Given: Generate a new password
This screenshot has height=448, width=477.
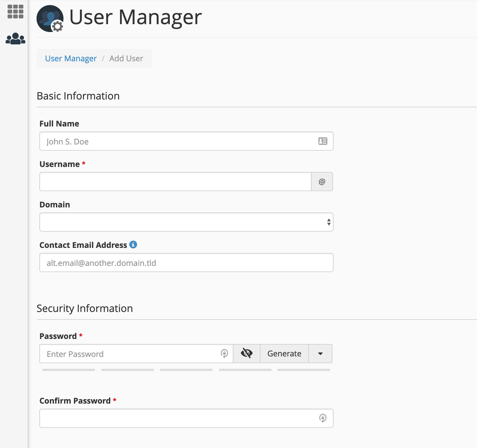Looking at the screenshot, I should tap(284, 354).
